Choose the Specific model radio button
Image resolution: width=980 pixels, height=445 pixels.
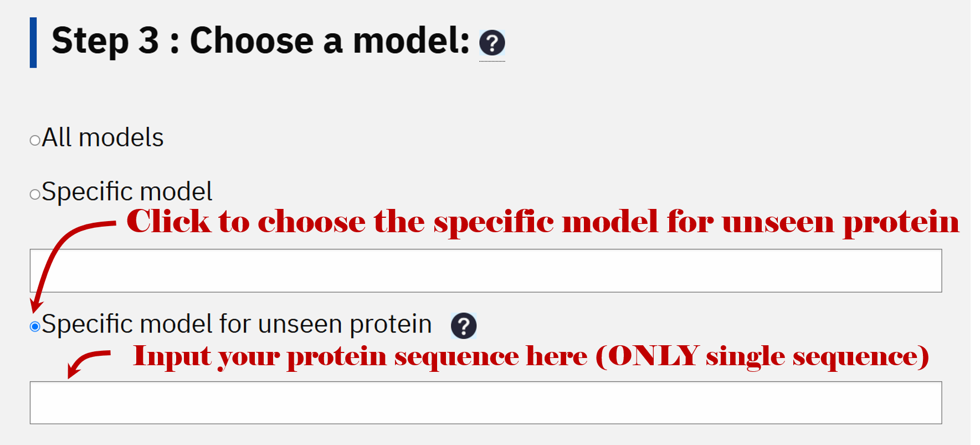35,194
